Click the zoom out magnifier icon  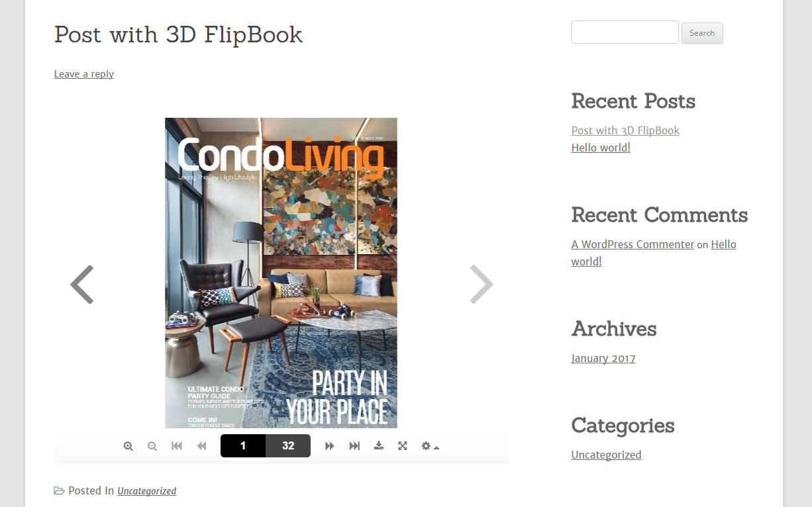point(152,446)
